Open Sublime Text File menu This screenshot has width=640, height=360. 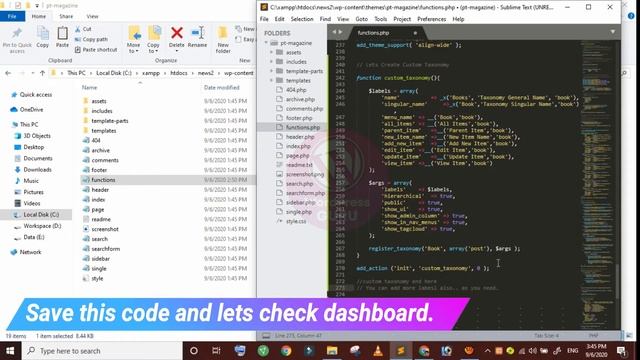264,19
